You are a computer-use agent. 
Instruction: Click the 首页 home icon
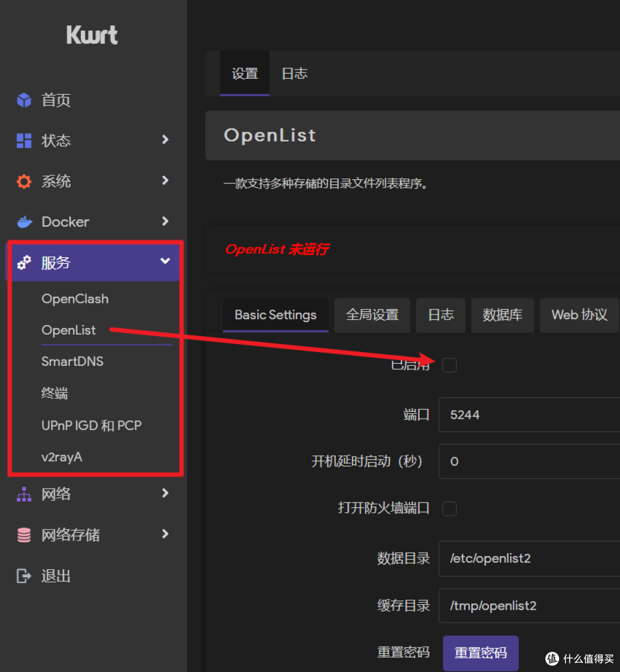[x=23, y=100]
